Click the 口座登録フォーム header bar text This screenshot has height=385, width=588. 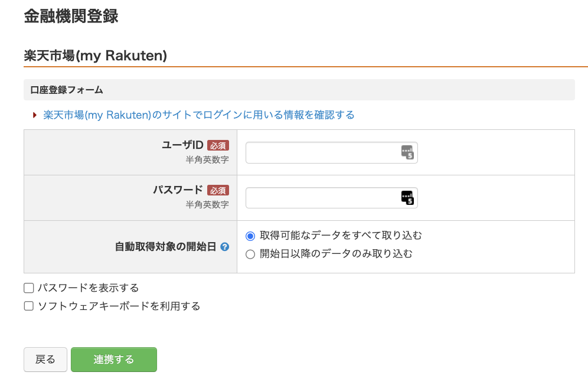coord(66,90)
